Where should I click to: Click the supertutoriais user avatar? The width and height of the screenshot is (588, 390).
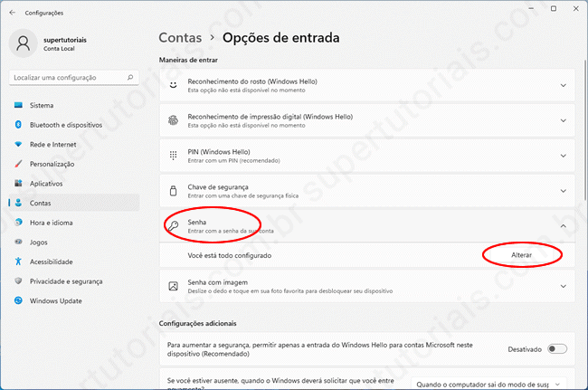coord(25,45)
